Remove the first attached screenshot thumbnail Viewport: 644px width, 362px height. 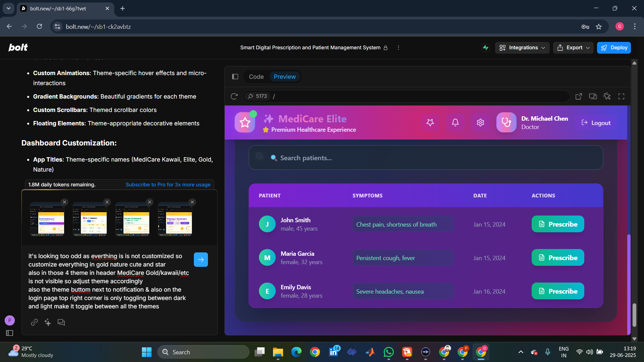click(x=64, y=202)
